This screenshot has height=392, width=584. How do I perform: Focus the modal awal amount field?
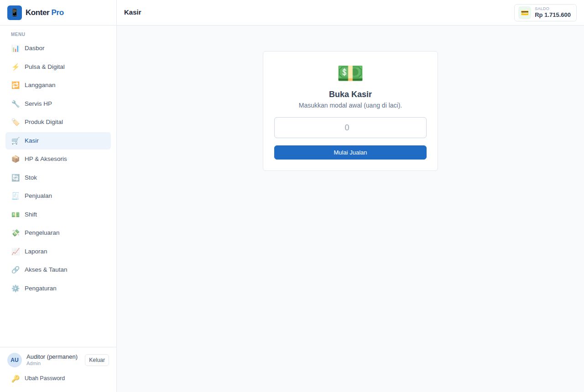(350, 128)
